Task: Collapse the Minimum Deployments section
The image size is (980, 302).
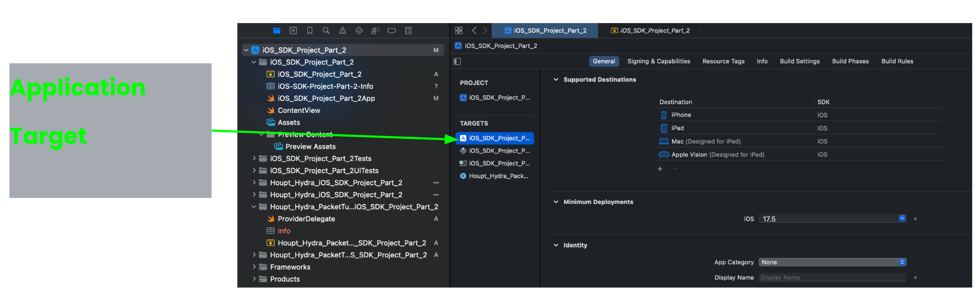Action: [x=556, y=202]
